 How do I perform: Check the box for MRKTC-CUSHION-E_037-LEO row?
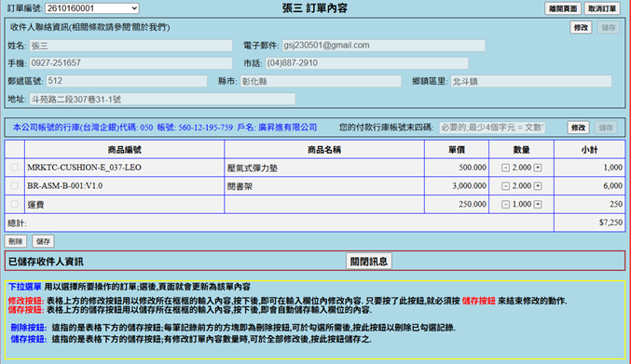tap(15, 168)
